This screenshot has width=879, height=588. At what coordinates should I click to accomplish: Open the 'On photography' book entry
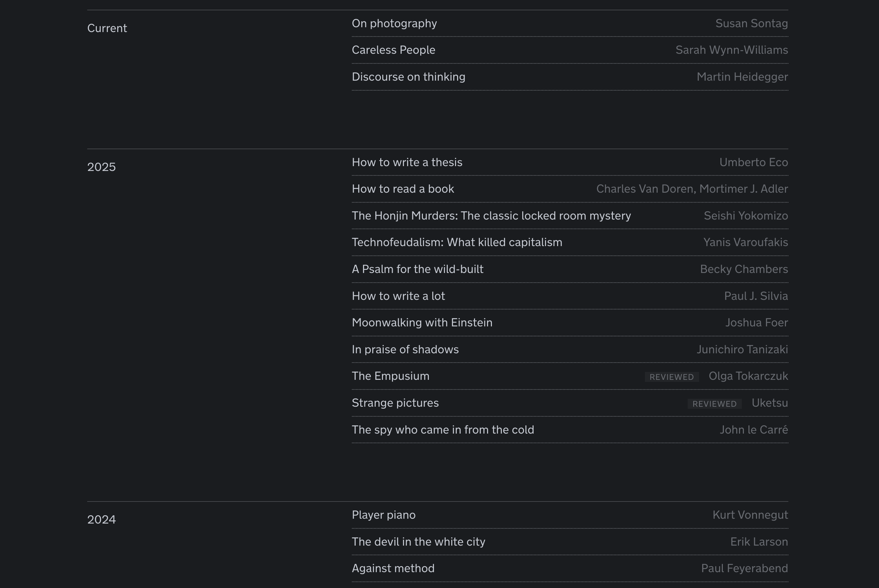(394, 23)
